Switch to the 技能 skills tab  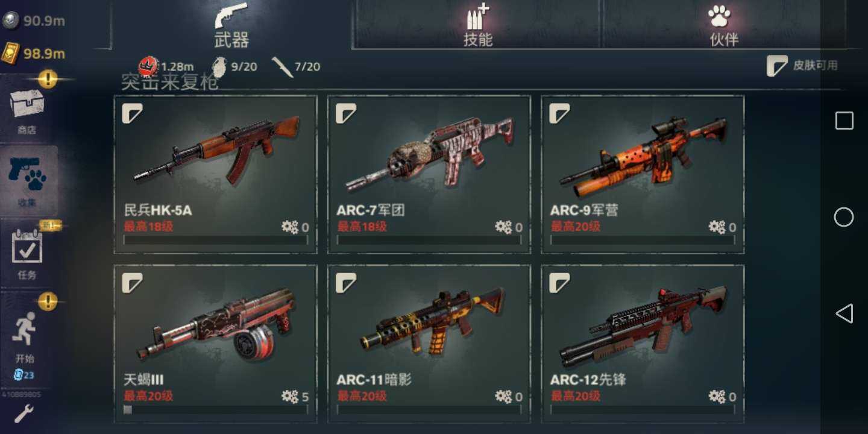(x=477, y=25)
